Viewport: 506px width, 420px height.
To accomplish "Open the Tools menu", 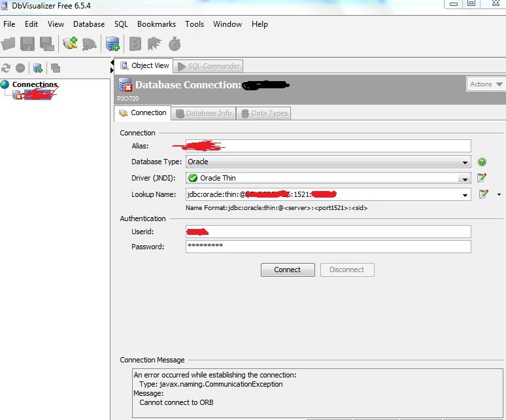I will point(194,24).
